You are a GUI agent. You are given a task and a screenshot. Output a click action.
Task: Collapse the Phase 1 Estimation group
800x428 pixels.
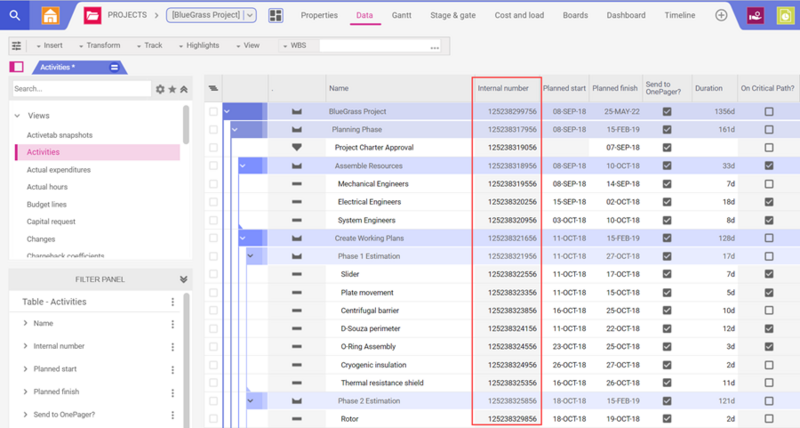click(x=250, y=256)
